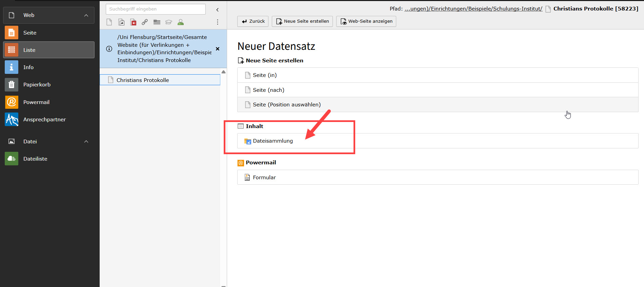Click the blank standard page icon
Screen dimensions: 644x287
109,22
